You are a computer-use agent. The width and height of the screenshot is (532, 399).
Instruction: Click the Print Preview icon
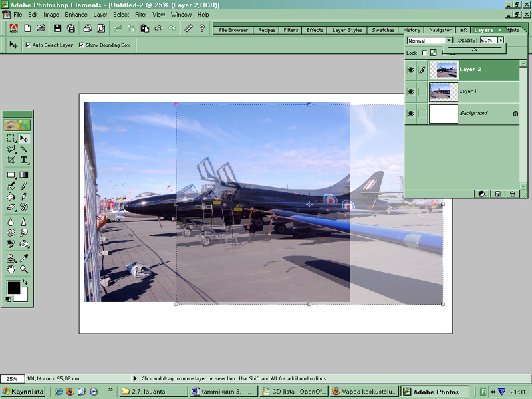point(101,28)
